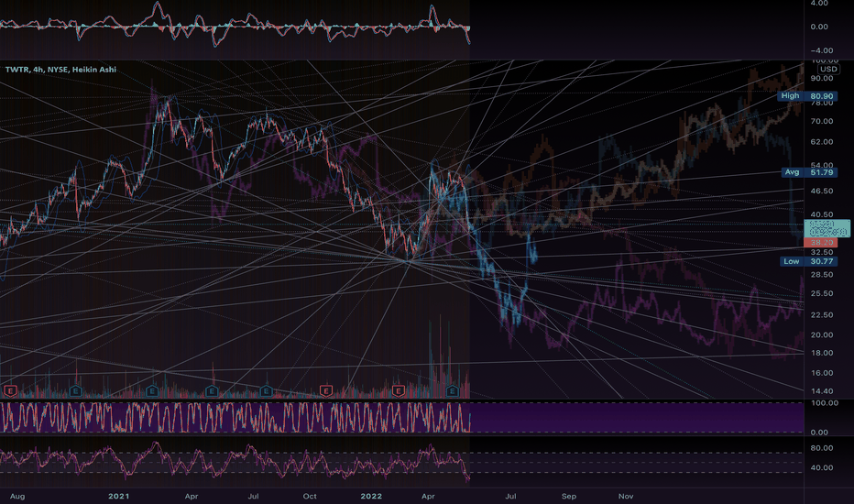Click the Aug label on the time axis
Image resolution: width=854 pixels, height=504 pixels.
point(17,497)
